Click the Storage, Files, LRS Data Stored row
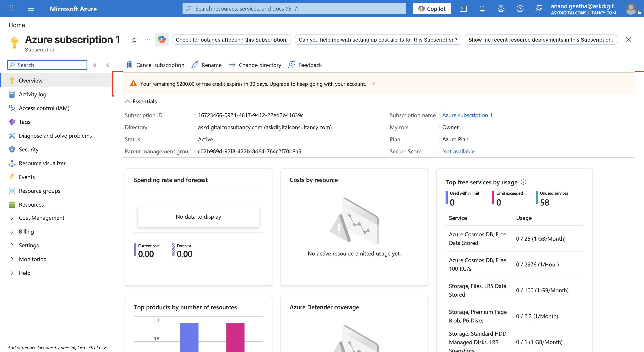Screen dimensions: 644x352 (x=514, y=290)
